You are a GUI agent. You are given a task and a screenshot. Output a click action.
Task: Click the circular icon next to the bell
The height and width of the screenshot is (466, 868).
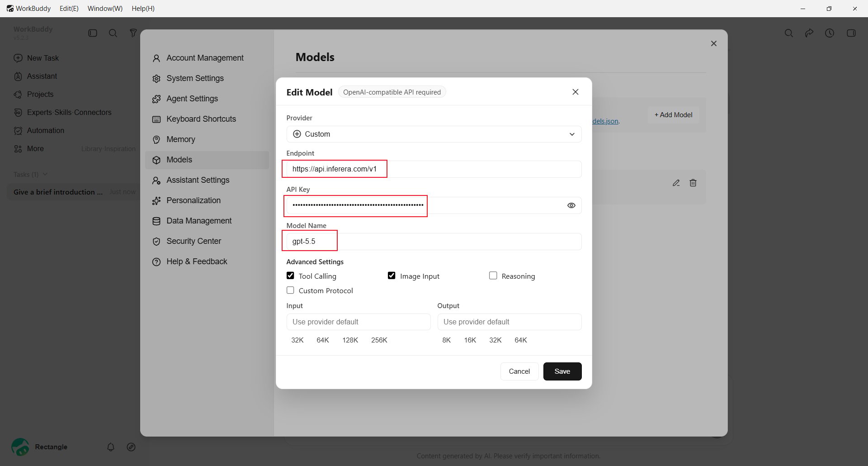131,447
